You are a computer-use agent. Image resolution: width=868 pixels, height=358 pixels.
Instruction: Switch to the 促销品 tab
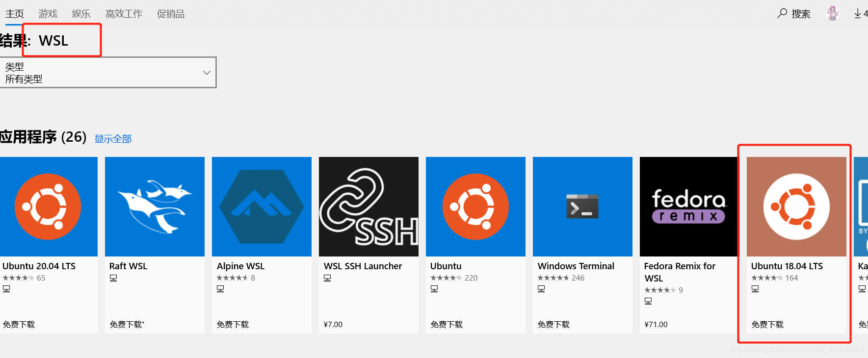[x=171, y=14]
